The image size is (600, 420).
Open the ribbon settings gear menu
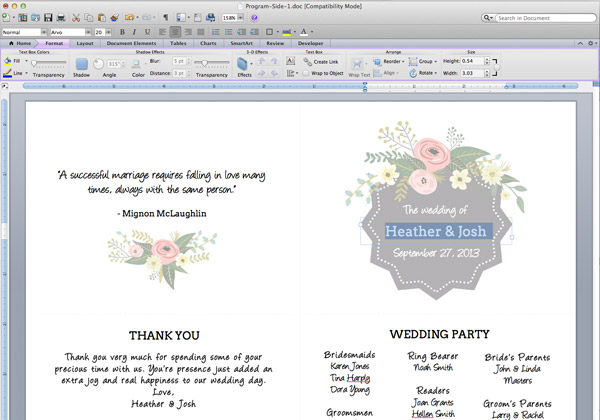(592, 43)
